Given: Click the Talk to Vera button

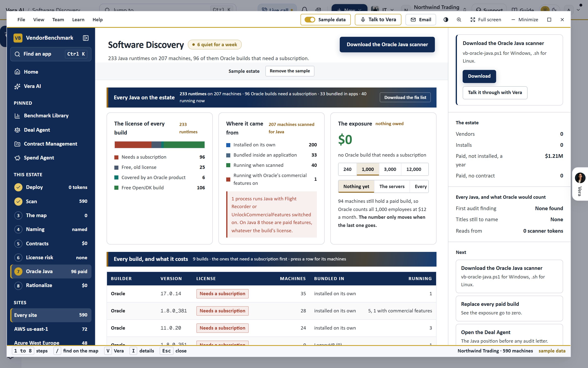Looking at the screenshot, I should point(378,20).
